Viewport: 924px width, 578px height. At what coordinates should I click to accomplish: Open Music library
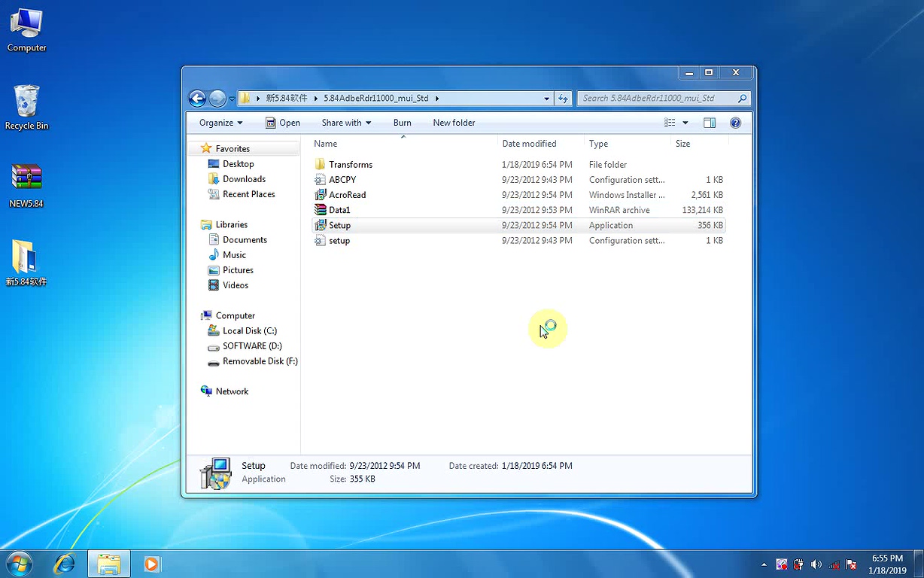(234, 255)
